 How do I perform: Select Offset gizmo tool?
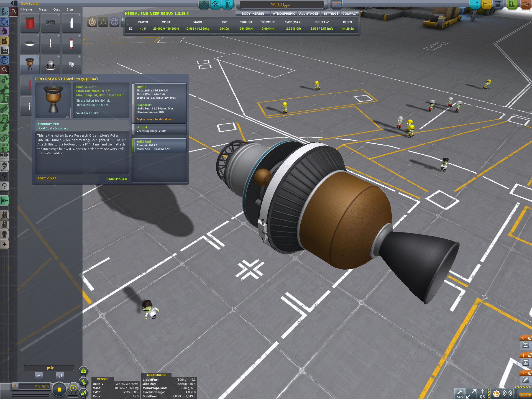click(103, 22)
